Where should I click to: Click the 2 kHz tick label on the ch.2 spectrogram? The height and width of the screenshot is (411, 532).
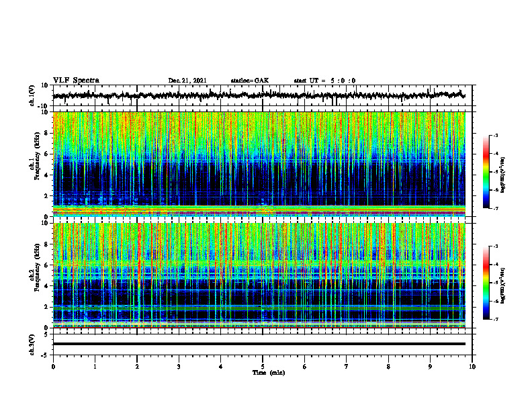point(47,307)
